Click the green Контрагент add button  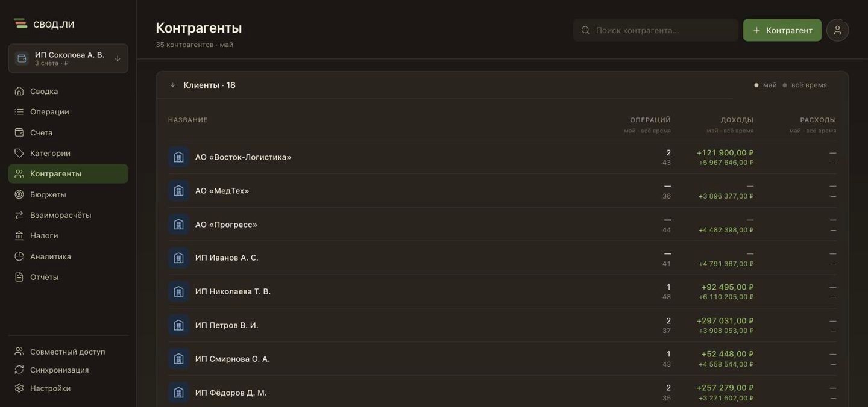pyautogui.click(x=782, y=30)
